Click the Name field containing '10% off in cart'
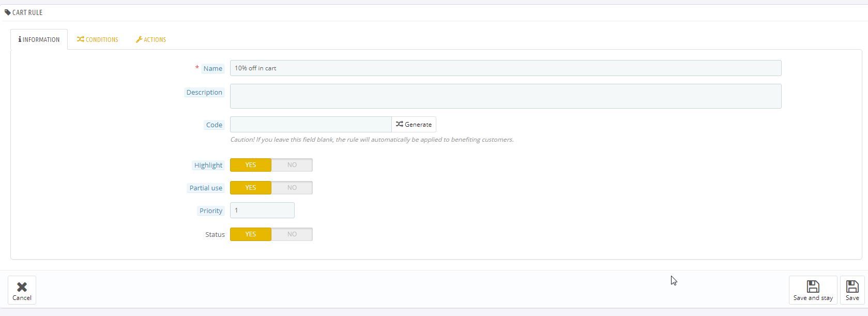 point(505,68)
